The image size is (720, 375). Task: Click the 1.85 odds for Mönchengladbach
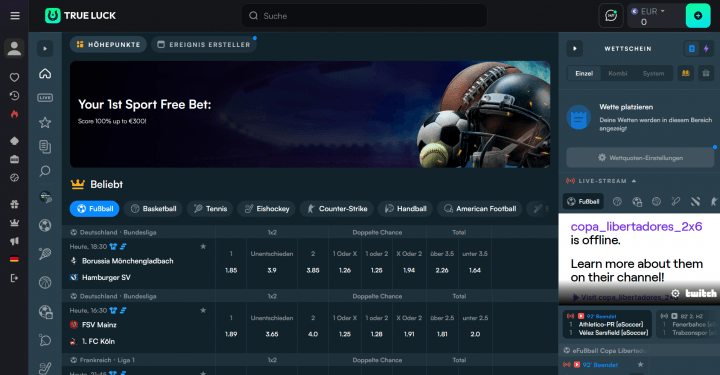(x=231, y=270)
